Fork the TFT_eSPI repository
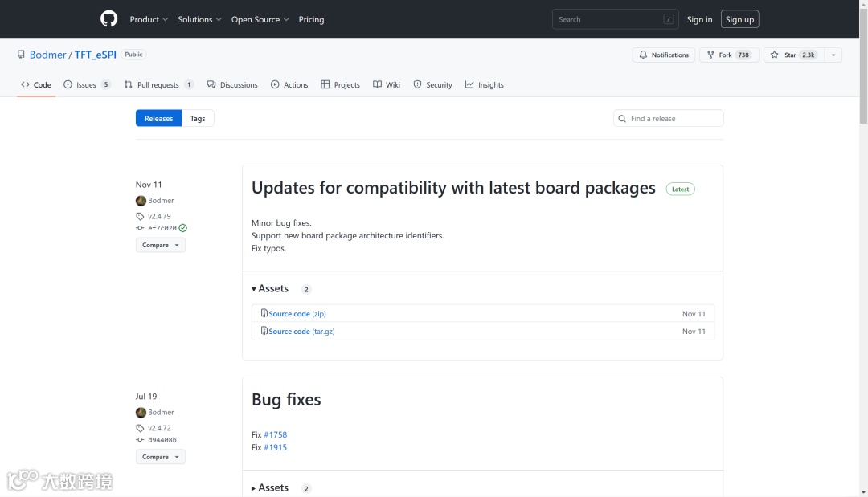This screenshot has width=868, height=497. coord(729,55)
